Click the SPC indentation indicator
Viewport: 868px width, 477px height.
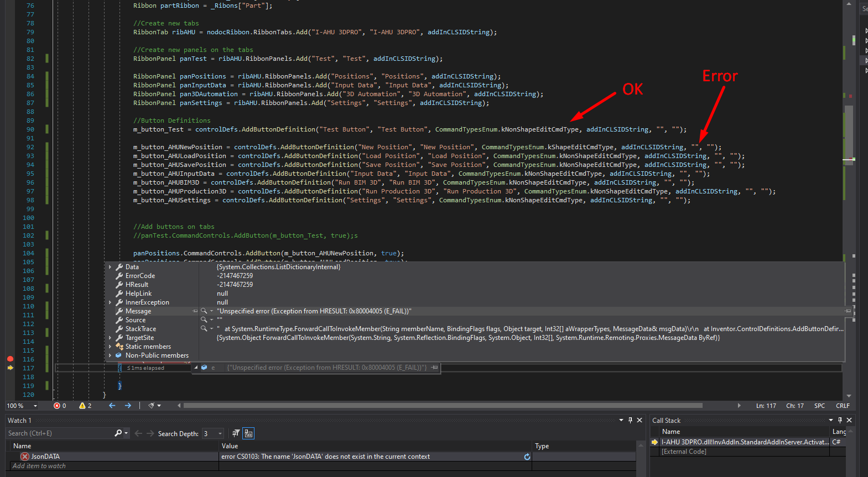point(819,406)
